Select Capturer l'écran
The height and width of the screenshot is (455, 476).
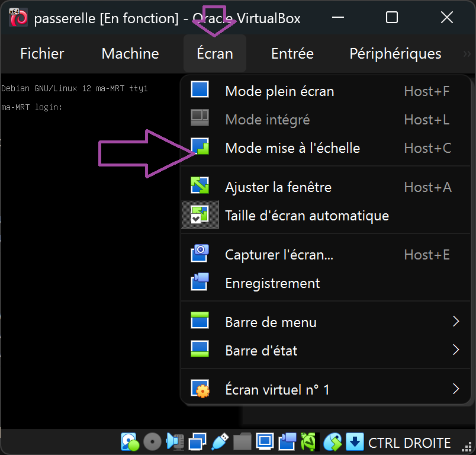[278, 255]
